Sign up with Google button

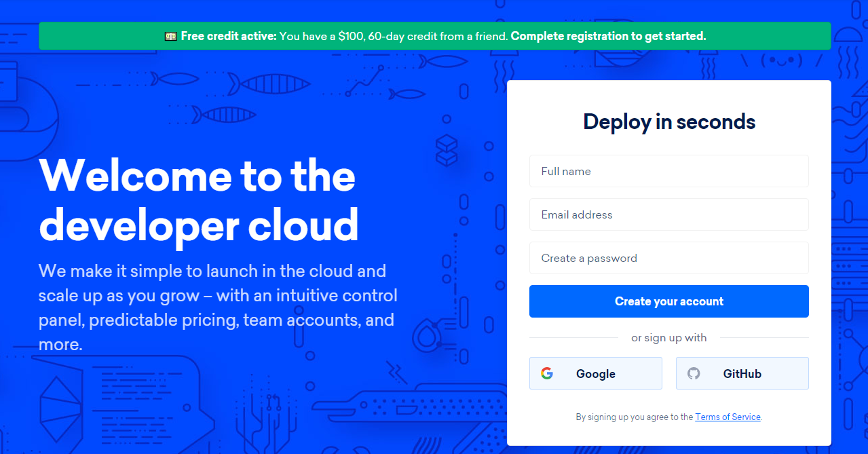coord(595,373)
